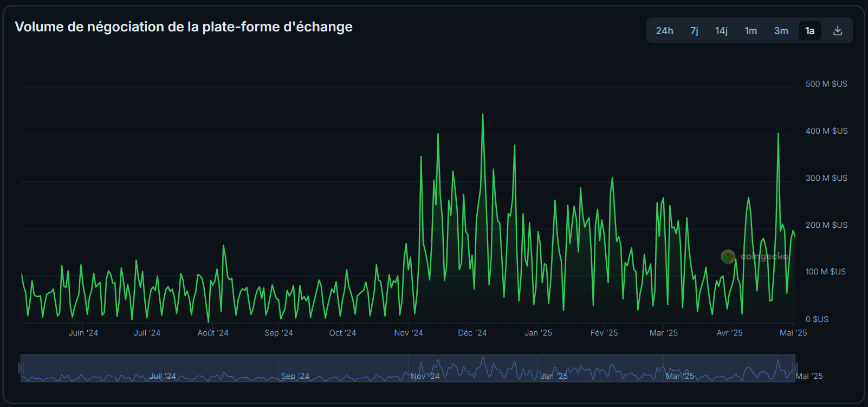Viewport: 868px width, 407px height.
Task: Choose the 14j time range
Action: [721, 31]
